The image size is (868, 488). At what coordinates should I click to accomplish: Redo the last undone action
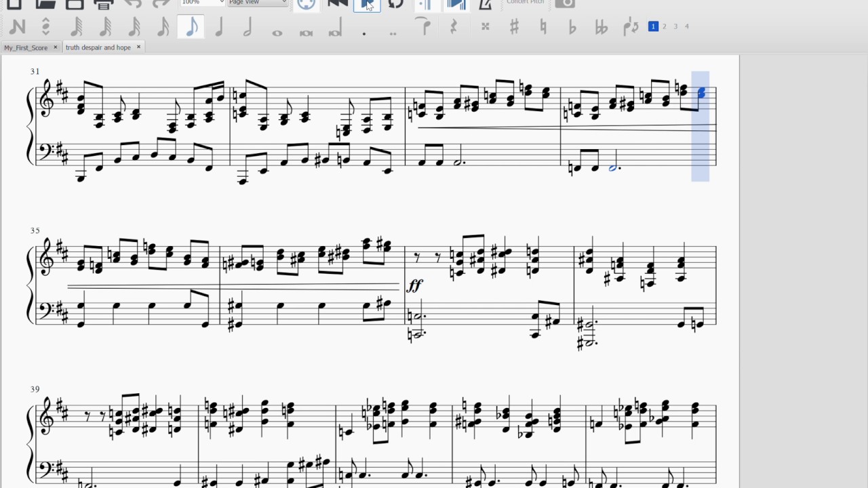(161, 3)
